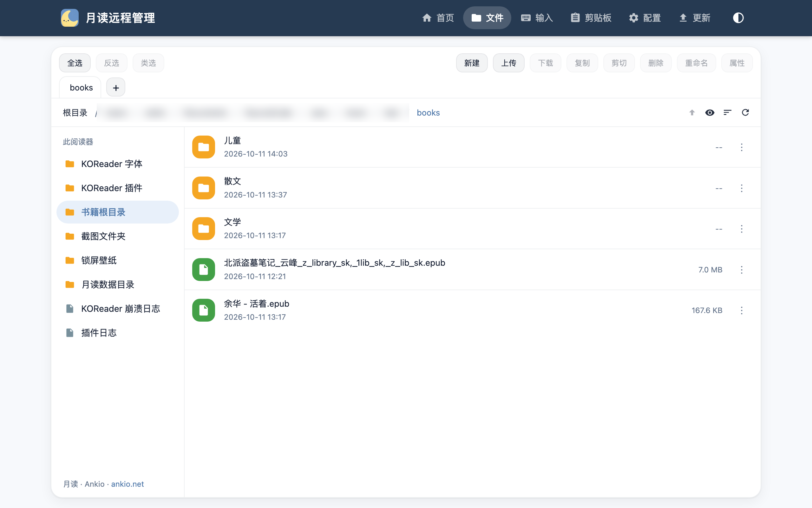Image resolution: width=812 pixels, height=508 pixels.
Task: Open 锁屏壁纸 in sidebar
Action: [117, 260]
